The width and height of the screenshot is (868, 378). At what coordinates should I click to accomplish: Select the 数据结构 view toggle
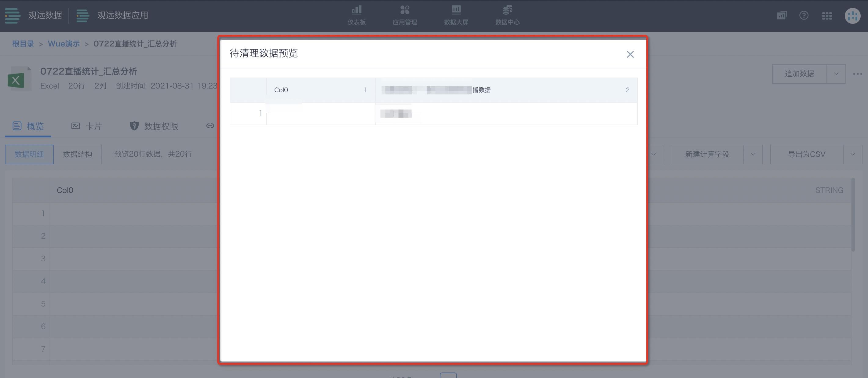[x=78, y=154]
